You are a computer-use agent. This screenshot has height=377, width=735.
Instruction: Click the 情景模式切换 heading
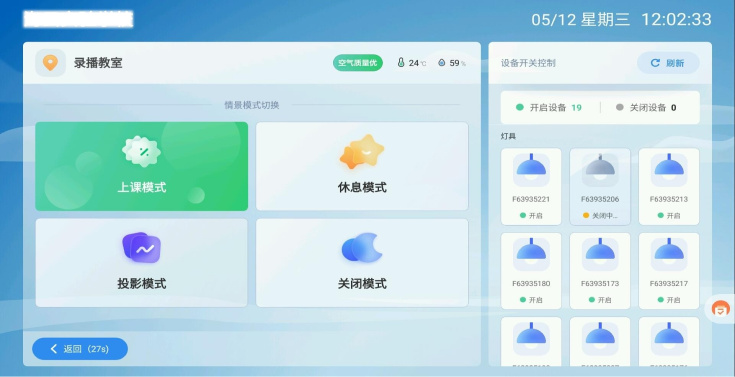252,105
